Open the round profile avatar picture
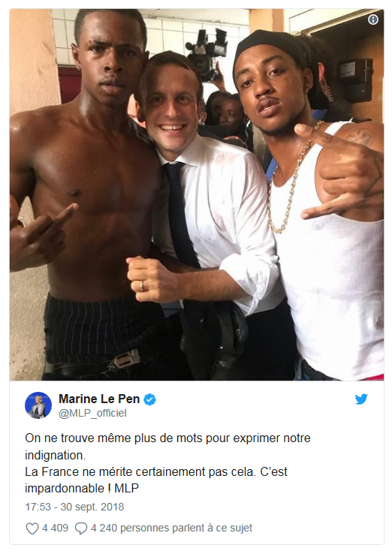 coord(38,405)
